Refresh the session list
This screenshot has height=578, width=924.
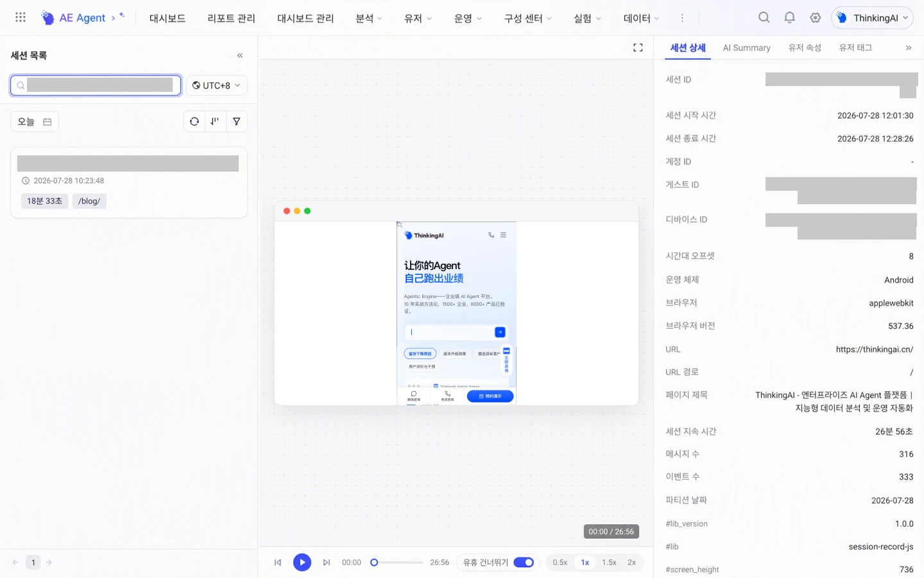tap(194, 121)
